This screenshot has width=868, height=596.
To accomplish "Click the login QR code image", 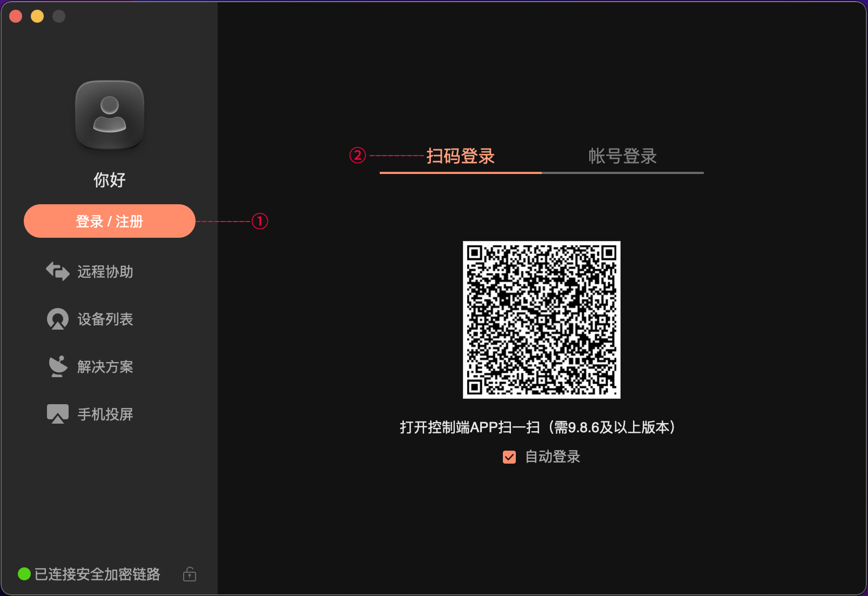I will coord(542,320).
